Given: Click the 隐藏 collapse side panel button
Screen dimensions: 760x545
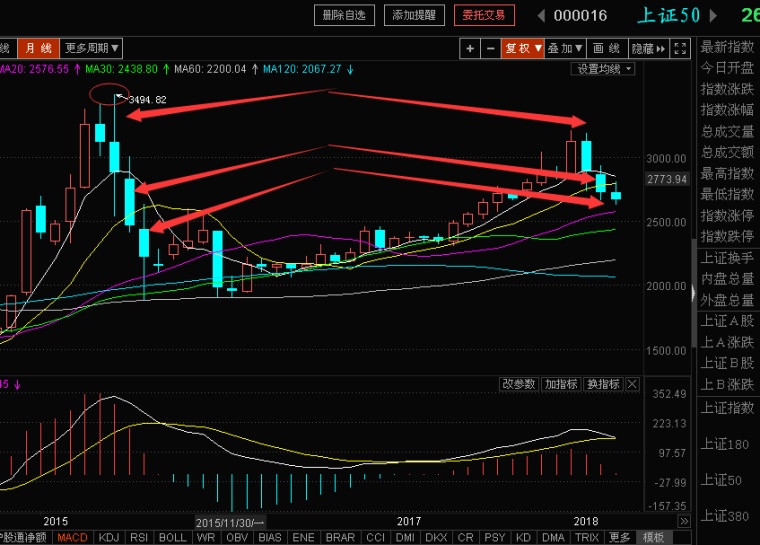Looking at the screenshot, I should pos(648,48).
